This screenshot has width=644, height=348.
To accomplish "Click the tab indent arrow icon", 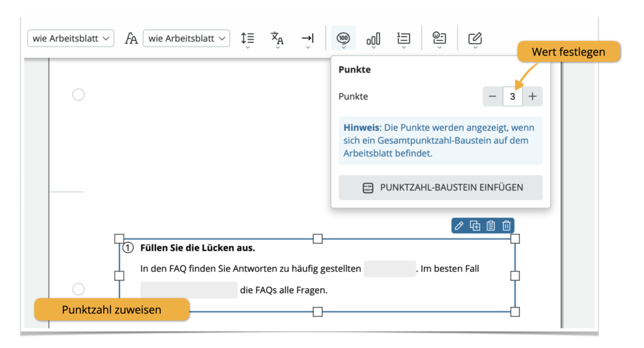I will [x=307, y=38].
